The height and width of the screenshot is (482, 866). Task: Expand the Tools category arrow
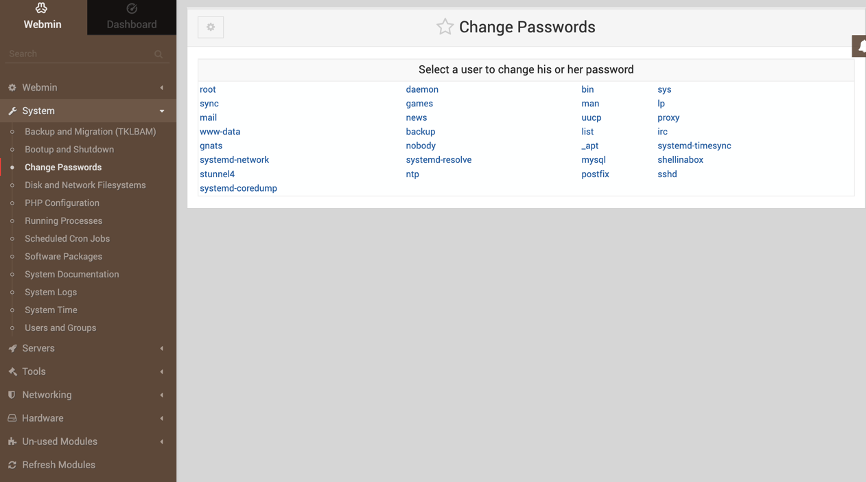[x=162, y=372]
